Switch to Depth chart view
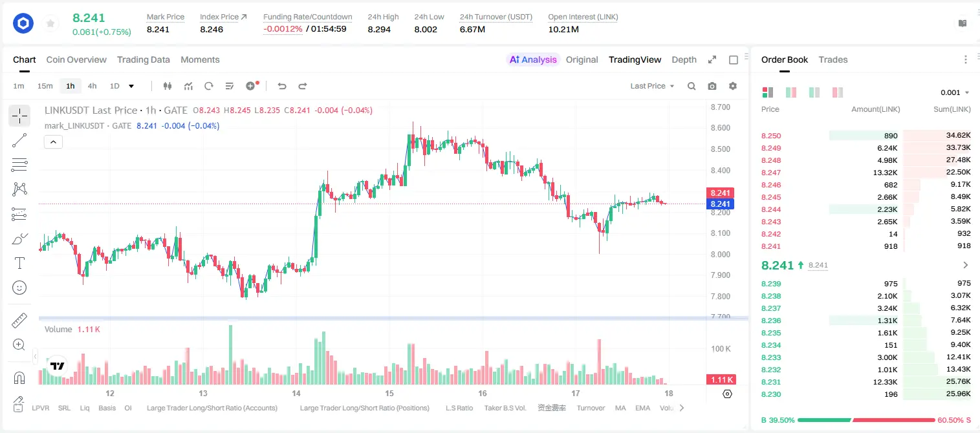 tap(684, 59)
